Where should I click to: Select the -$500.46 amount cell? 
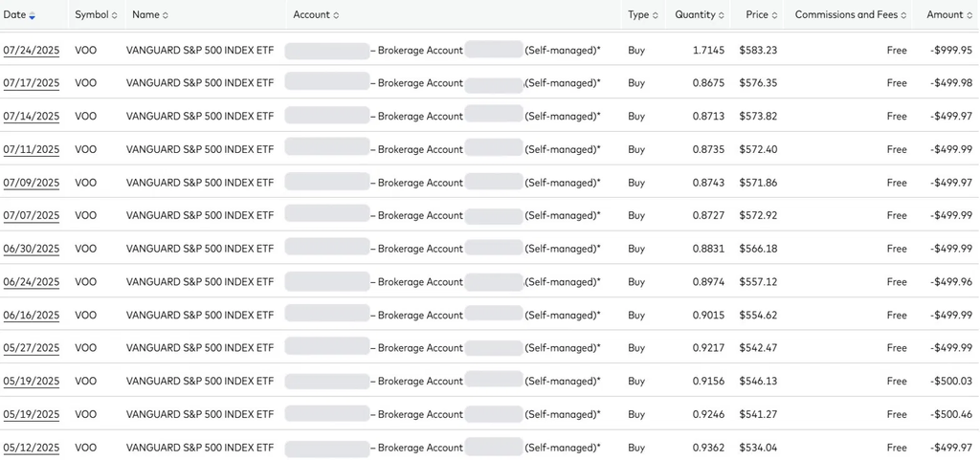coord(950,414)
